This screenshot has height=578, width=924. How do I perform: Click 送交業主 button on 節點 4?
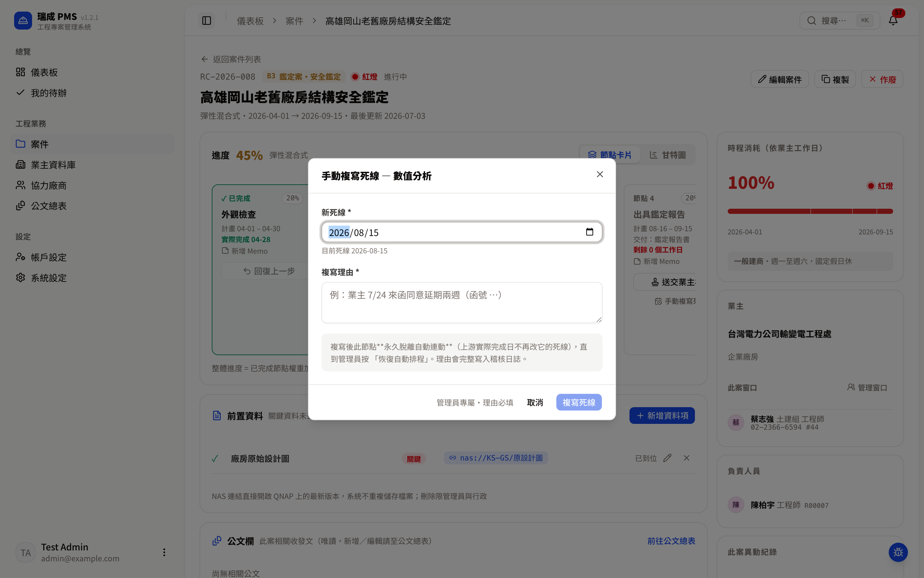665,282
